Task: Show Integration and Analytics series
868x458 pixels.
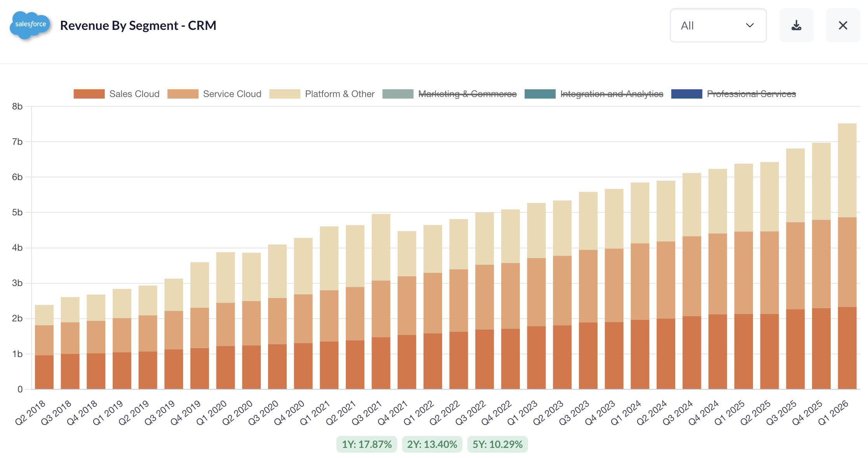Action: 611,94
